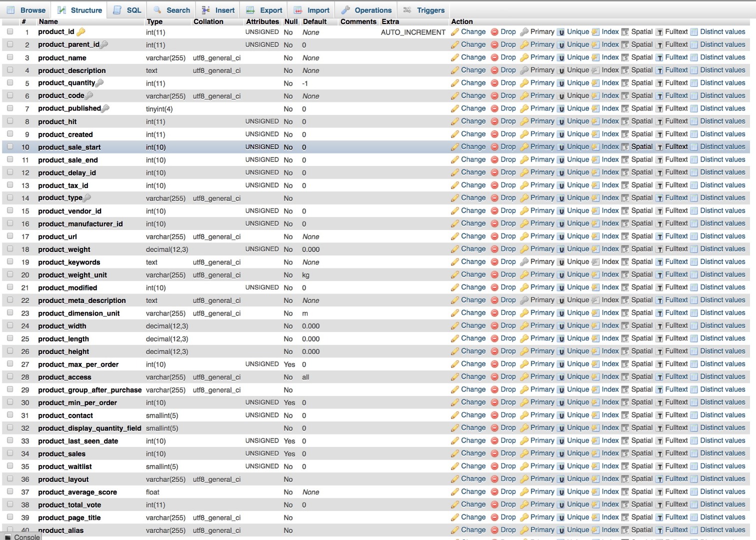
Task: Select the product_waitlist row checkbox
Action: click(x=10, y=466)
